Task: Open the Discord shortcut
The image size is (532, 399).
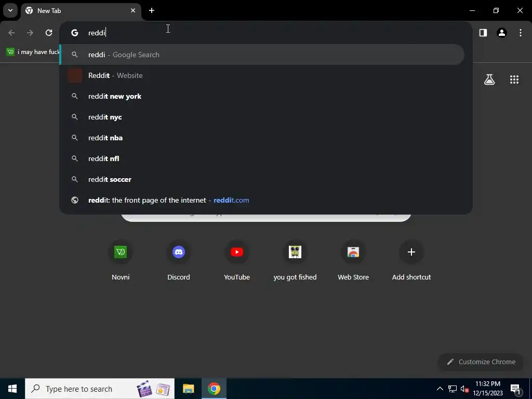Action: coord(179,261)
